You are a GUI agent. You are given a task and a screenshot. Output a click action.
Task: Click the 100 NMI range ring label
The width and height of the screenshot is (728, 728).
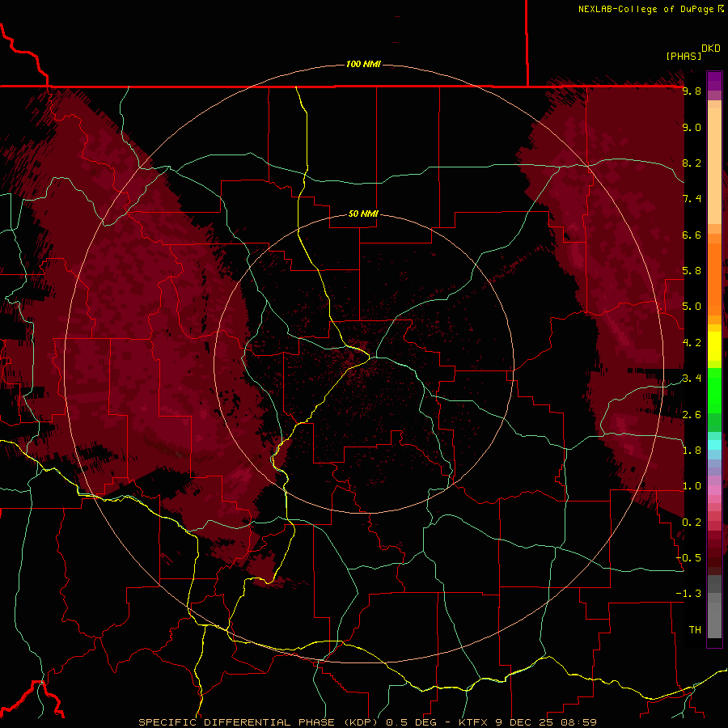click(x=363, y=64)
